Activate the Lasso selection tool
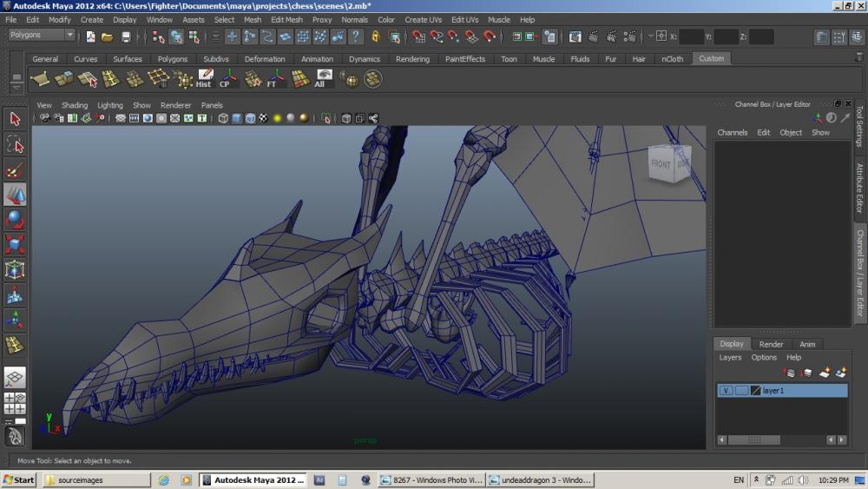This screenshot has height=489, width=868. 15,143
